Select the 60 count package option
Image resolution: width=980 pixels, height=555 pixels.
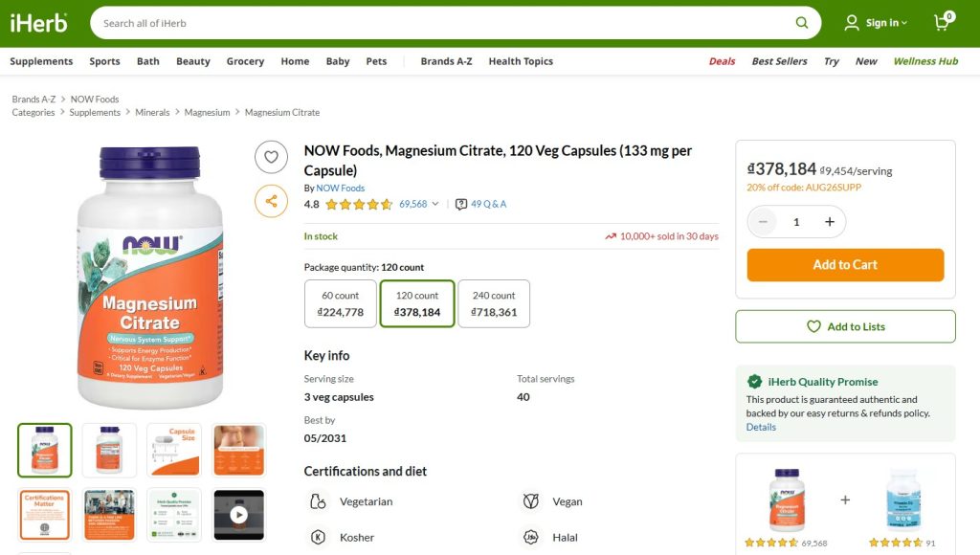point(341,303)
